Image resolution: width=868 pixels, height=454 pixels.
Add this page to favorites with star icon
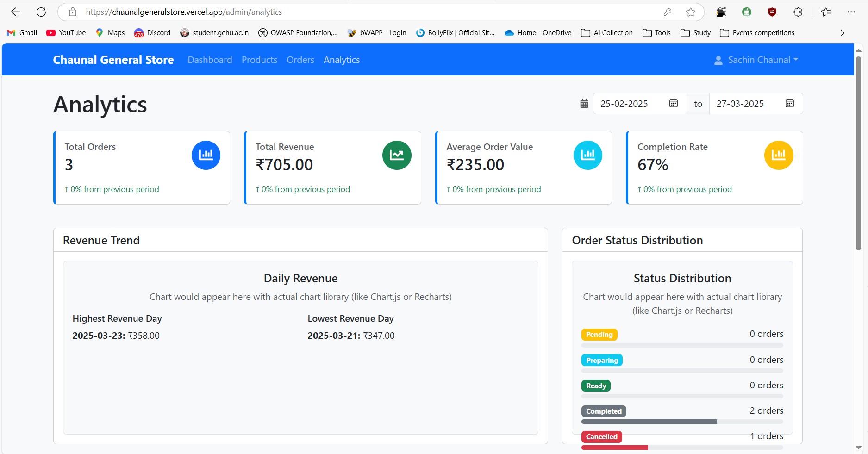(691, 12)
